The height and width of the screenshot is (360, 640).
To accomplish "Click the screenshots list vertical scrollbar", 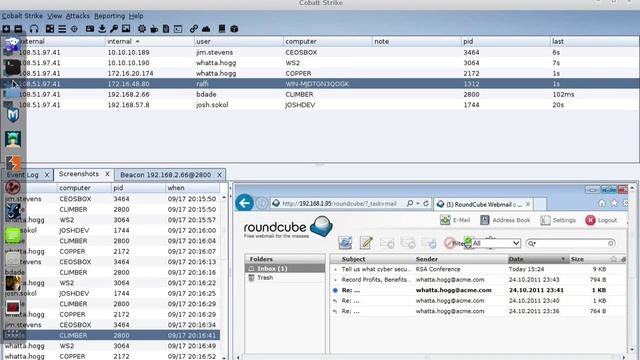I will pos(224,278).
